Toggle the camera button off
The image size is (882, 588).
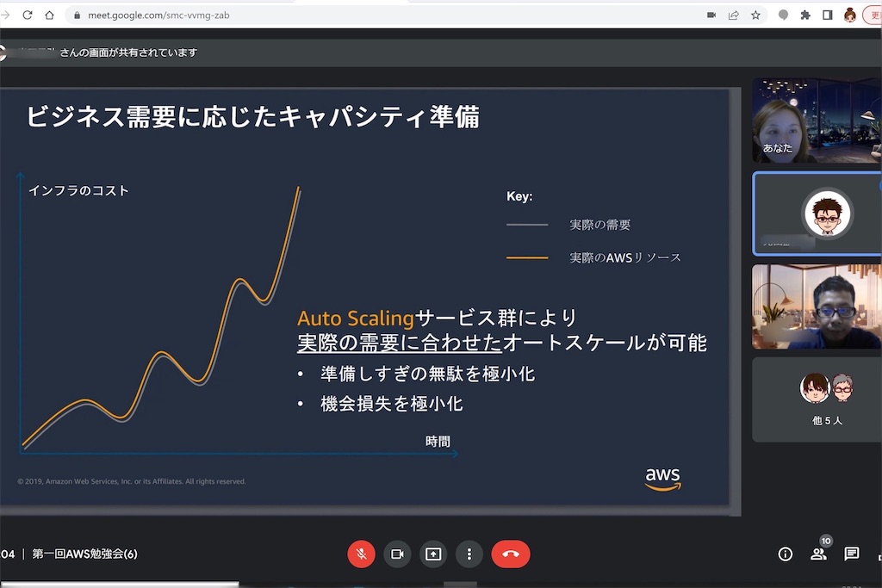(397, 554)
